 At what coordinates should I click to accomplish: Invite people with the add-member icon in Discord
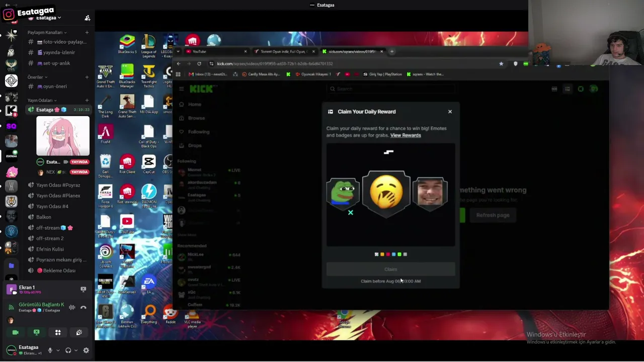point(88,18)
